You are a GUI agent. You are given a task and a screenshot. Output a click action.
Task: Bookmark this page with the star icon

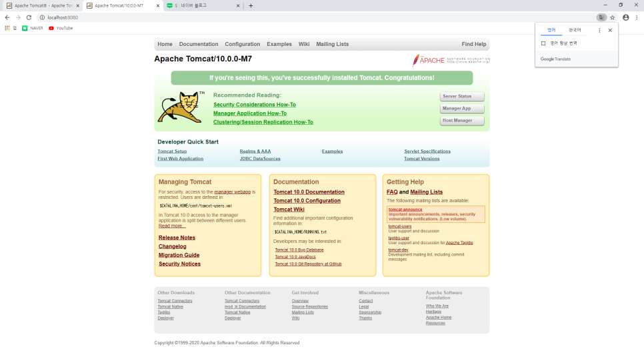pyautogui.click(x=613, y=17)
